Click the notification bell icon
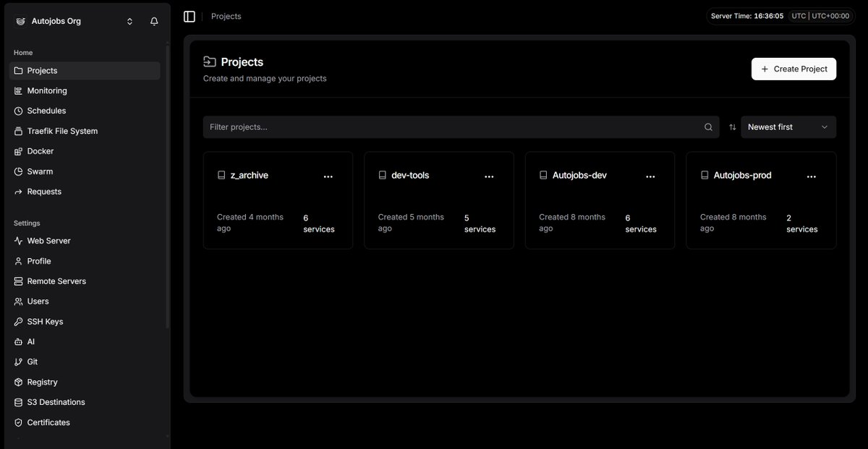This screenshot has width=868, height=449. (x=154, y=22)
